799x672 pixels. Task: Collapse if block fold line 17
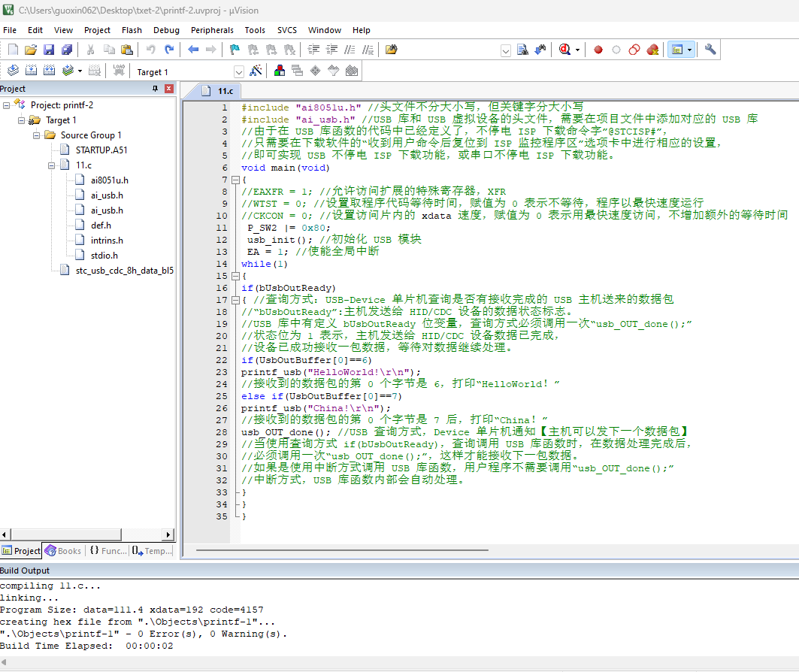point(235,300)
